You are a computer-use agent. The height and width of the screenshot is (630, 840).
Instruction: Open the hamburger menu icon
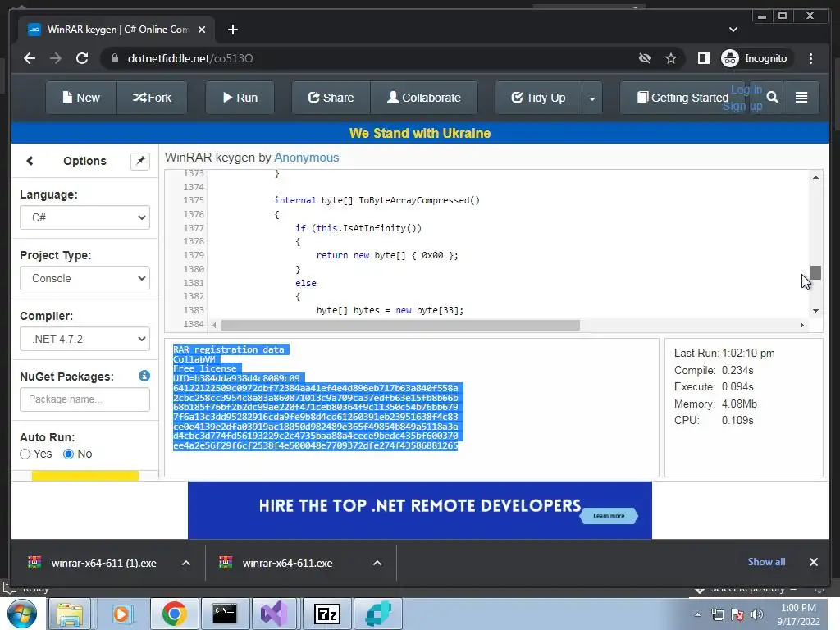(x=801, y=97)
